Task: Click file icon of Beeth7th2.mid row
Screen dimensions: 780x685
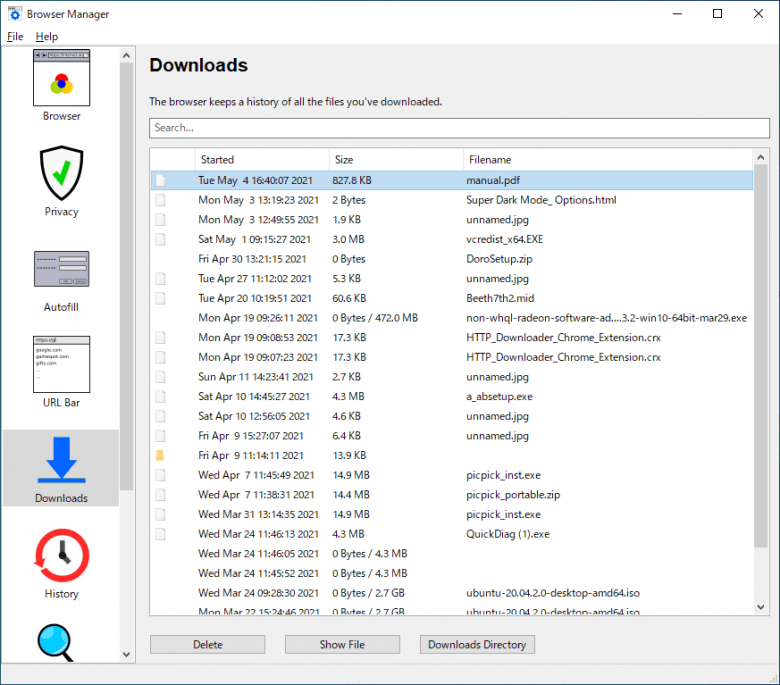Action: (160, 298)
